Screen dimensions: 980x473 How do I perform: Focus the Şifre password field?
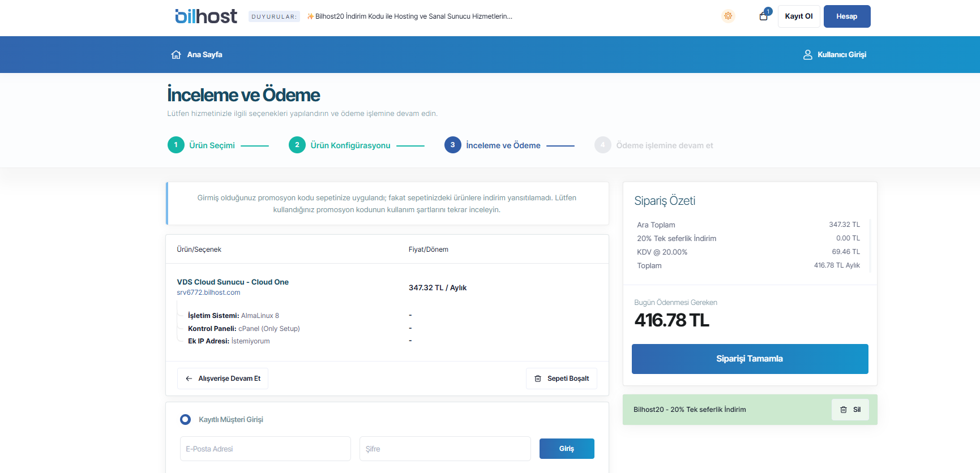click(x=445, y=449)
